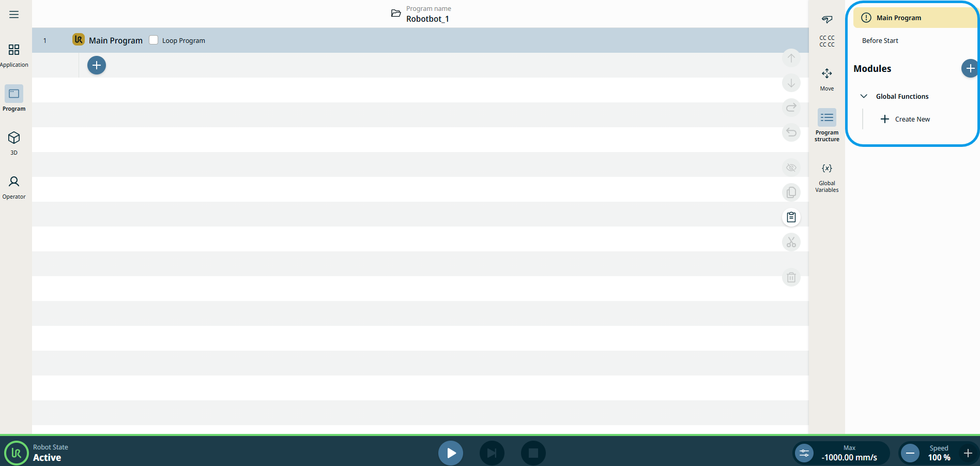The width and height of the screenshot is (980, 466).
Task: Select Before Start in structure panel
Action: coord(880,40)
